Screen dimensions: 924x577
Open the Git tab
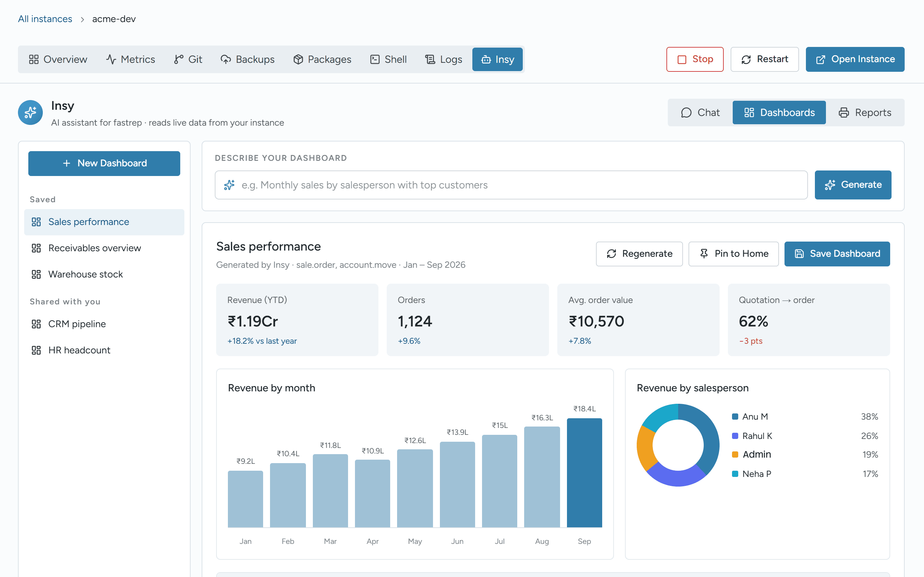click(188, 59)
